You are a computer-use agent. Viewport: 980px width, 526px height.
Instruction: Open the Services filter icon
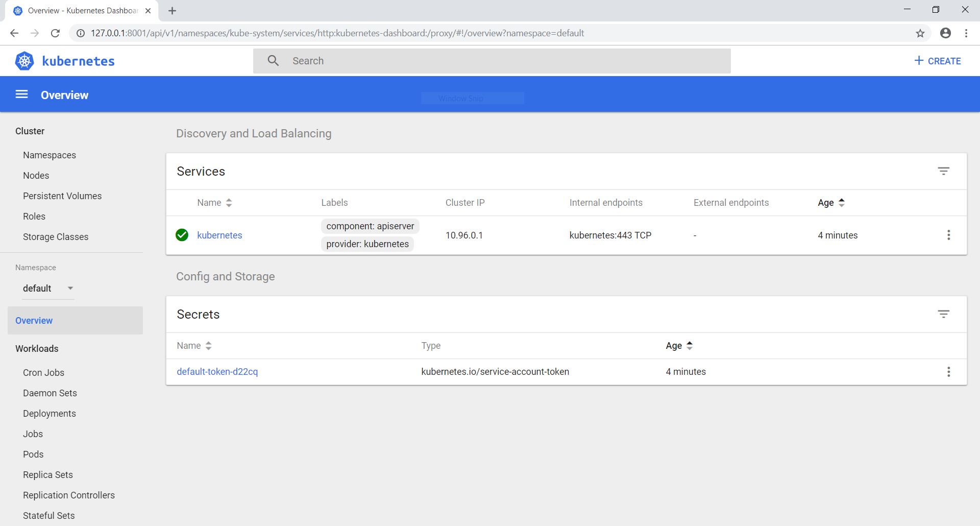tap(943, 171)
